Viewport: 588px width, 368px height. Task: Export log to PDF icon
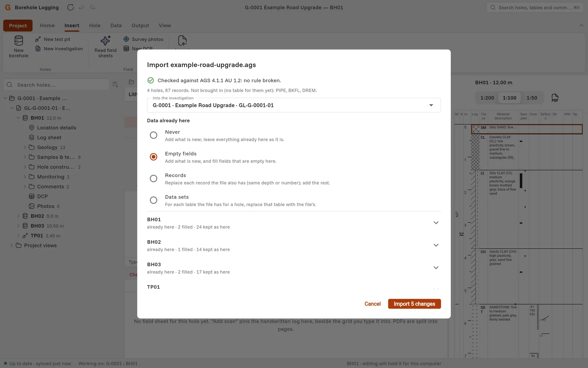tap(555, 98)
